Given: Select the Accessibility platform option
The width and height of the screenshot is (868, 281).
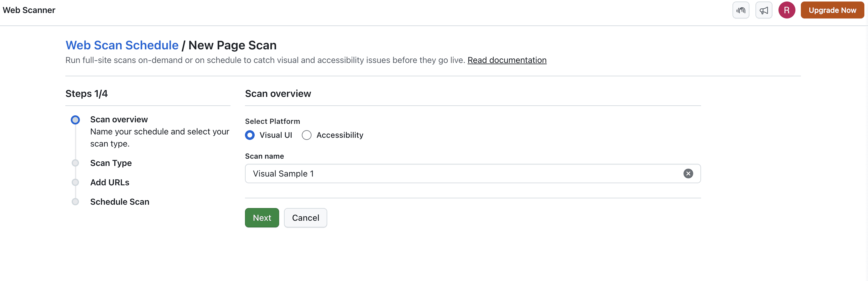Looking at the screenshot, I should click(307, 135).
